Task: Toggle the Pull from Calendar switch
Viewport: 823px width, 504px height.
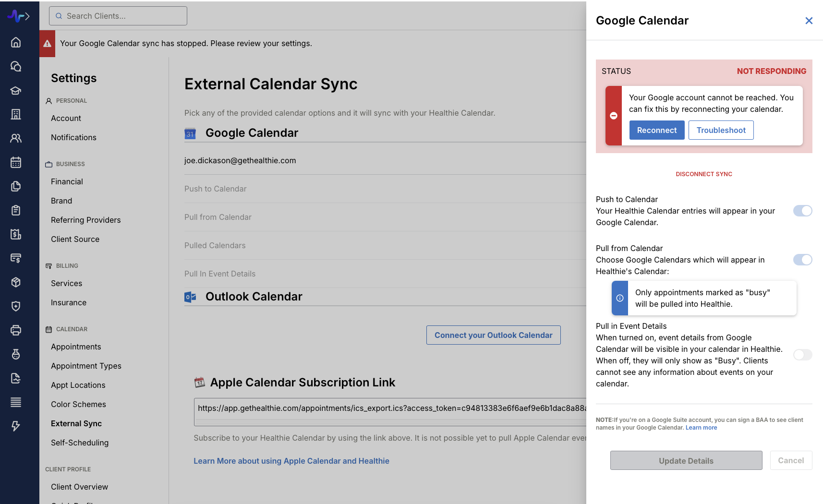Action: pos(802,260)
